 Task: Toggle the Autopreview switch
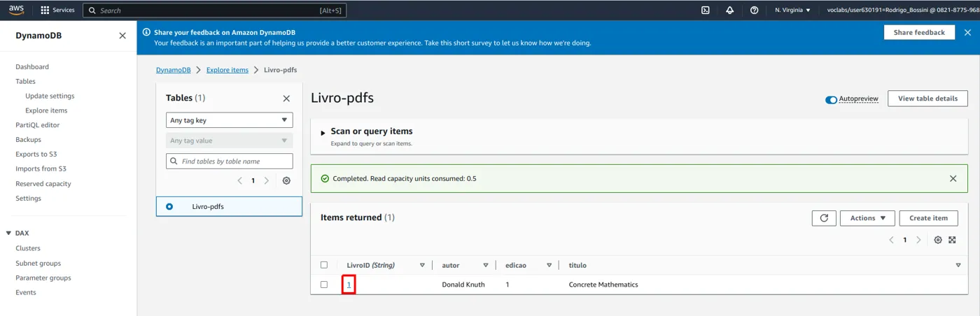831,99
